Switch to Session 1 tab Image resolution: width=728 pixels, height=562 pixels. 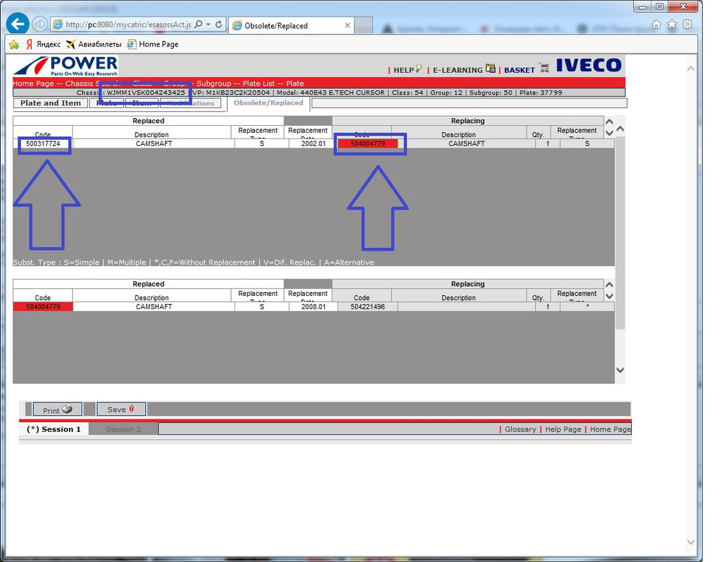pyautogui.click(x=54, y=429)
